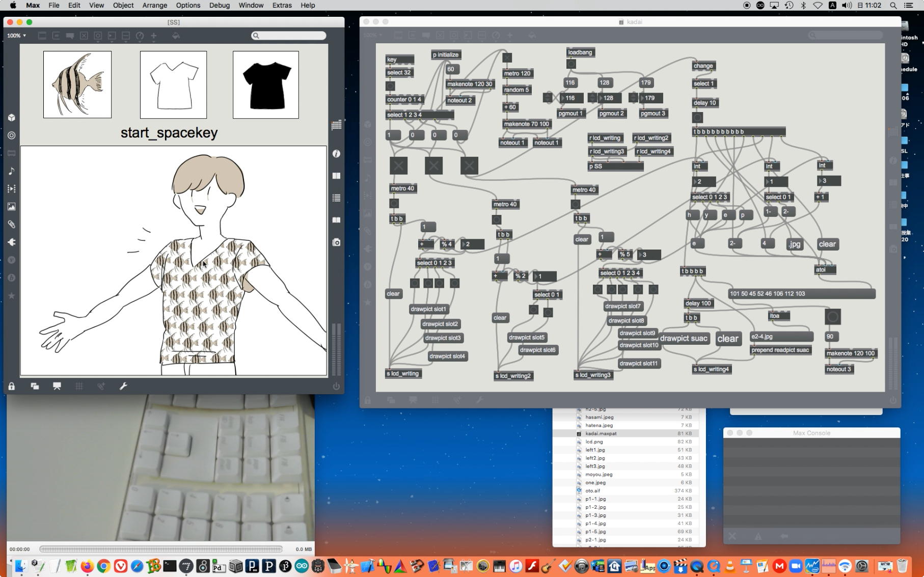Open the Images browser in left sidebar

11,207
